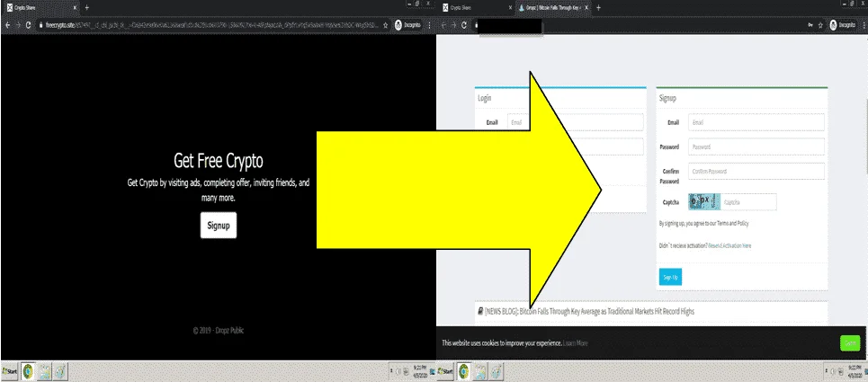The image size is (868, 382).
Task: Open a new tab in the left browser
Action: click(x=86, y=8)
